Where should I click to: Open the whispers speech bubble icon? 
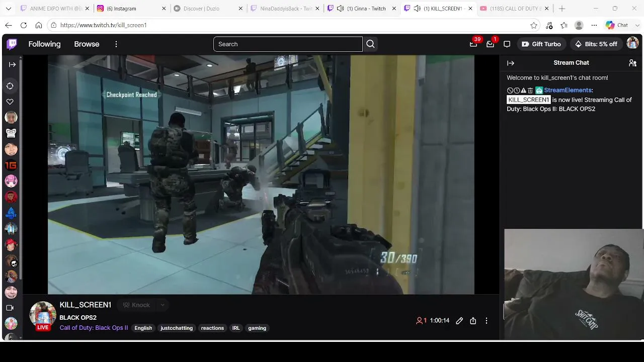tap(507, 44)
